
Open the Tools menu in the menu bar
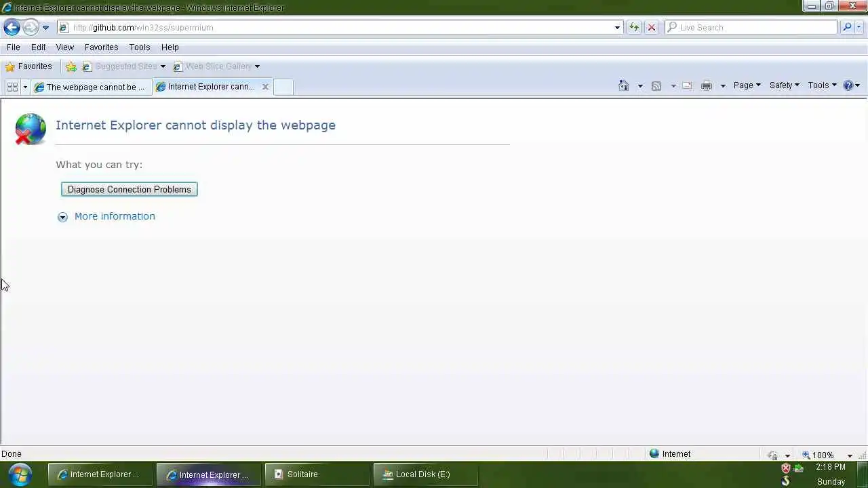pyautogui.click(x=140, y=47)
